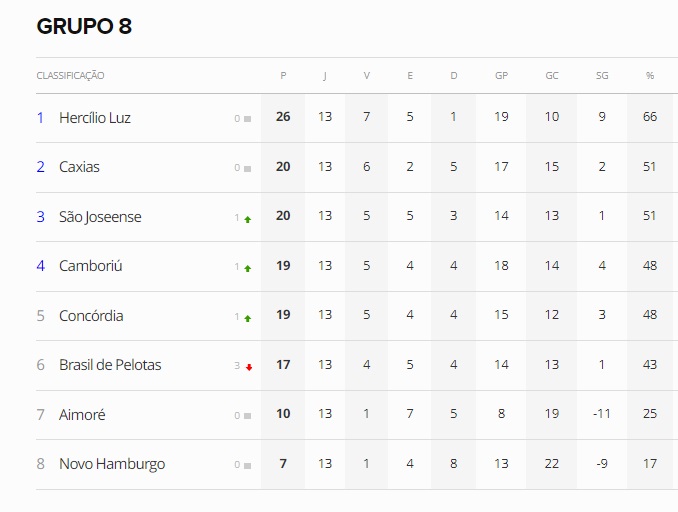
Task: Select the Novo Hamburgo team name
Action: (x=112, y=464)
